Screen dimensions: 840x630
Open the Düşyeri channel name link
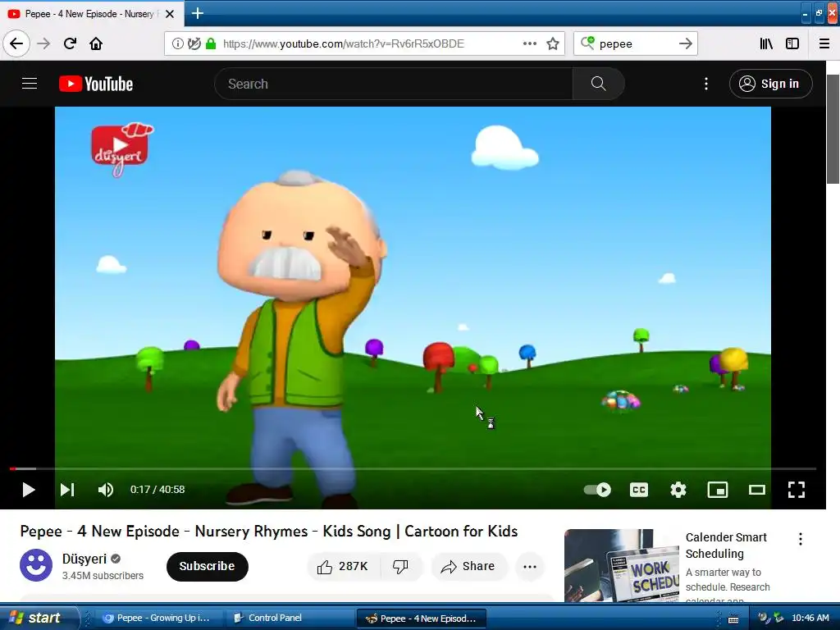click(84, 559)
